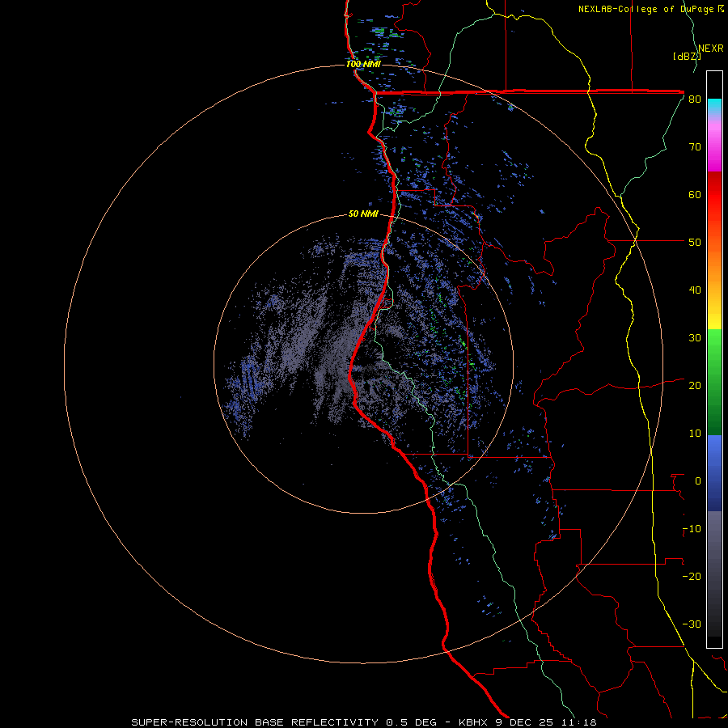Click the green segment of the color bar
This screenshot has width=728, height=728.
[x=714, y=382]
